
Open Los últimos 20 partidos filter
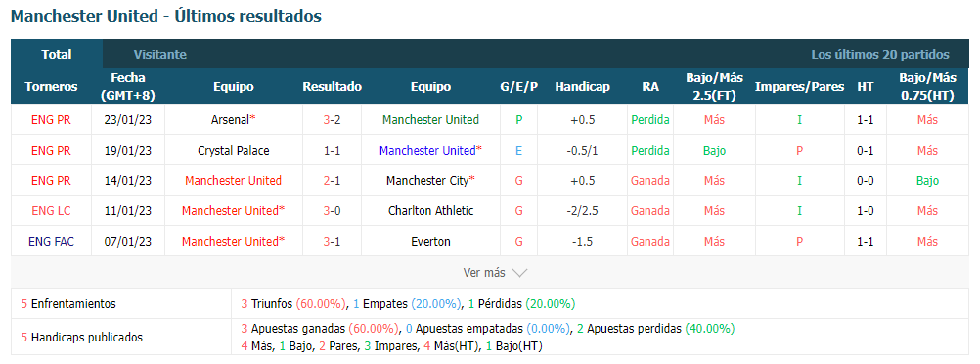point(880,55)
